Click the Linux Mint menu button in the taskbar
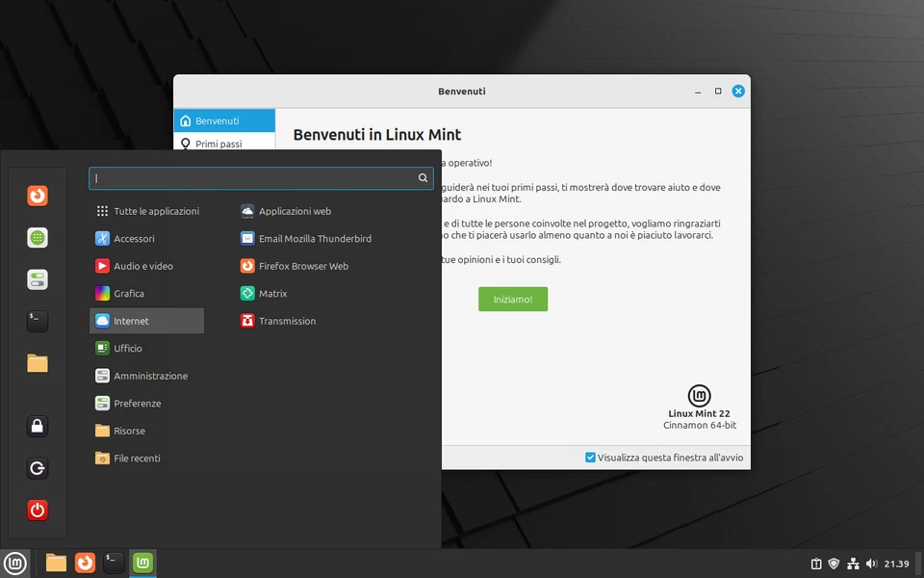 click(x=13, y=563)
